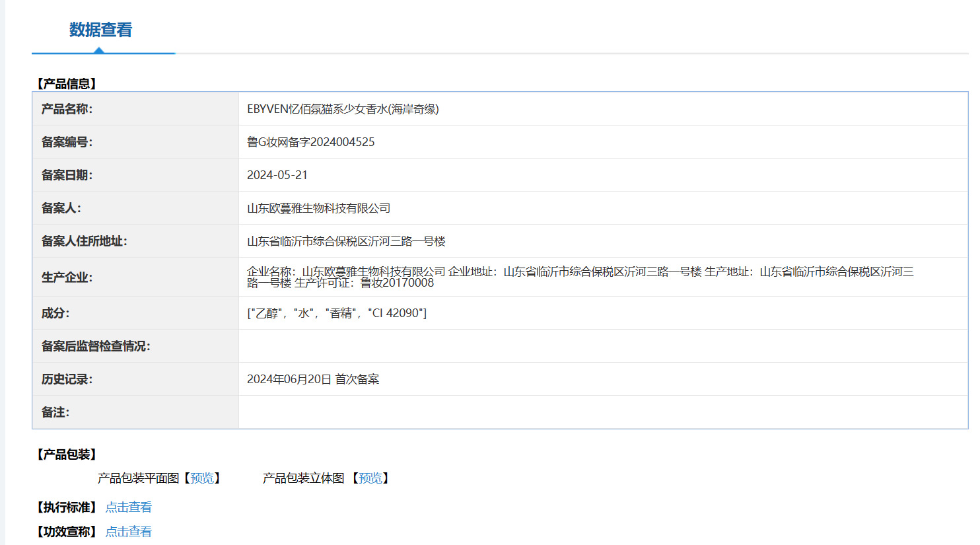Click the 备案人住所地址 row label
The width and height of the screenshot is (980, 545).
[84, 241]
